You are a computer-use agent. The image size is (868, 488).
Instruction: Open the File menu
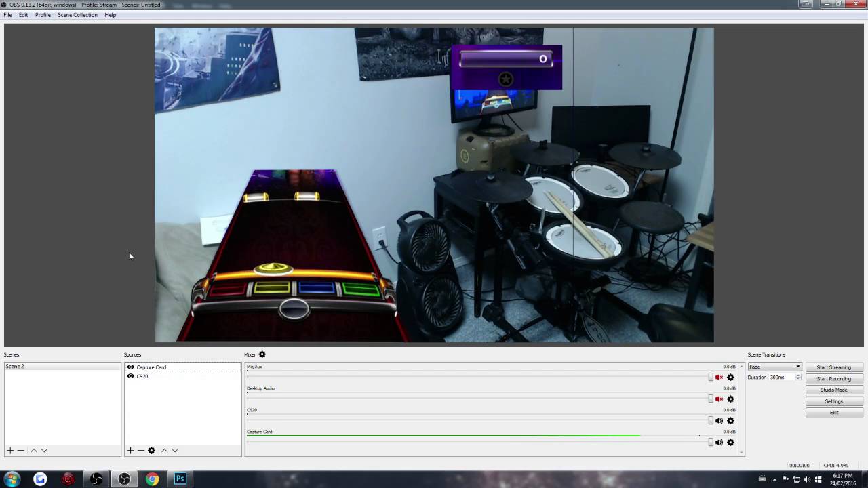[7, 15]
